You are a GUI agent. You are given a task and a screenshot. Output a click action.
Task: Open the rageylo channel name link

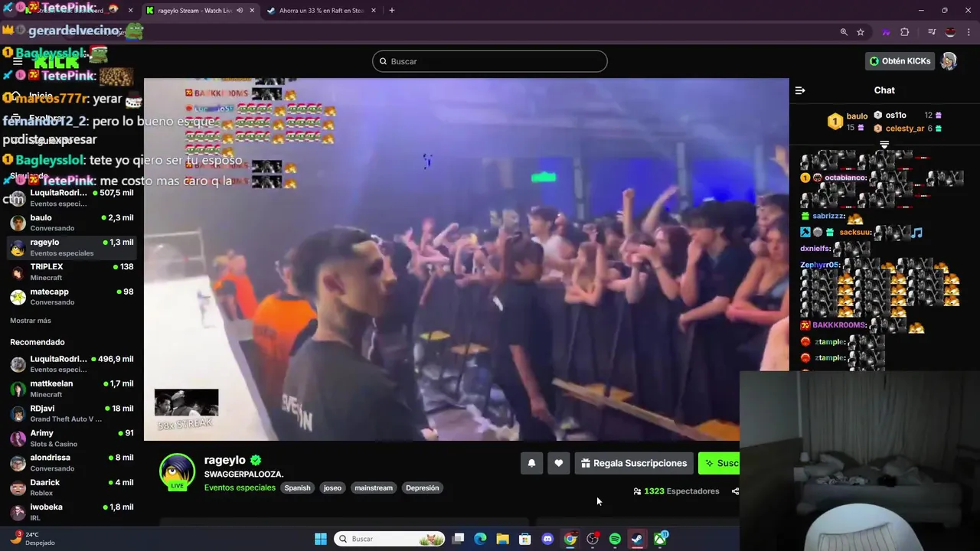coord(225,460)
